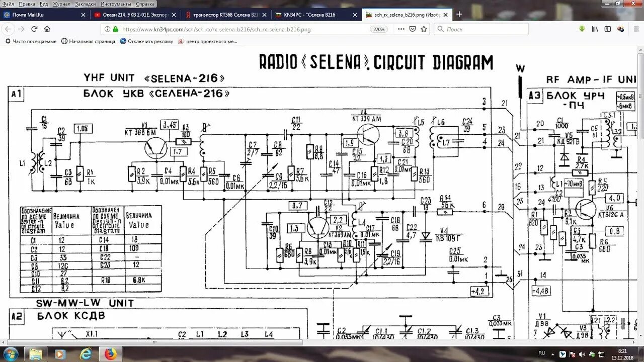Open the Library menu icon
This screenshot has width=644, height=362.
coord(595,29)
